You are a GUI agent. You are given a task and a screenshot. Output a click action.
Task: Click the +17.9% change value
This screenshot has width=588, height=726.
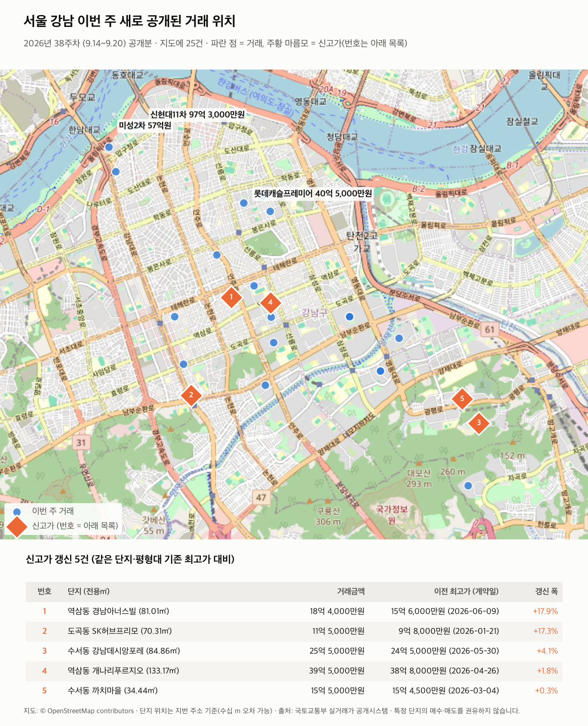545,611
